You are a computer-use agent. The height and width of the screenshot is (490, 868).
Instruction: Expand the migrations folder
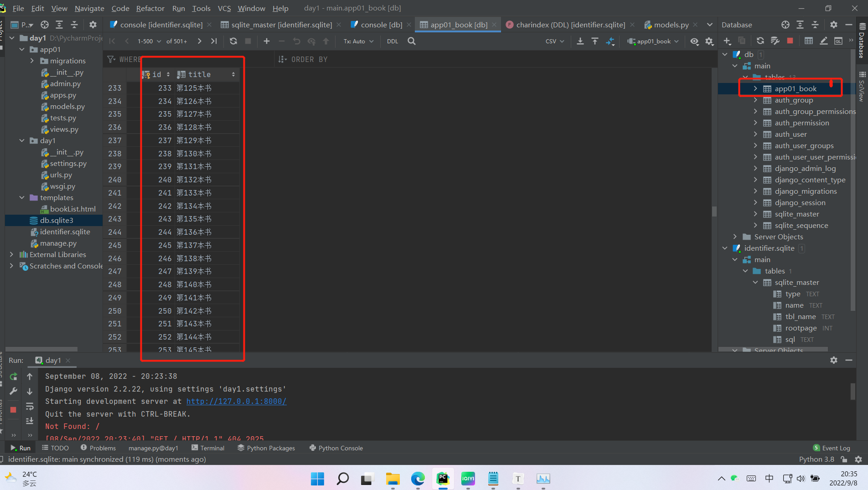tap(32, 61)
